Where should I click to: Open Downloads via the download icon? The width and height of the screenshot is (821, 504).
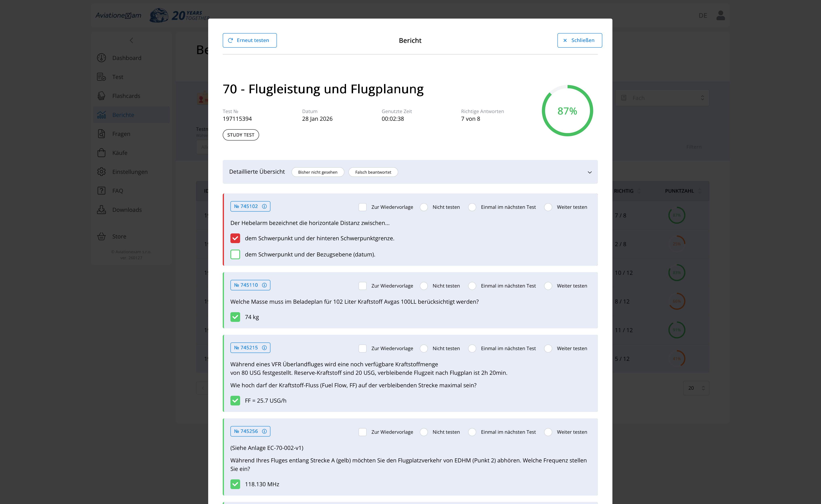pyautogui.click(x=101, y=210)
